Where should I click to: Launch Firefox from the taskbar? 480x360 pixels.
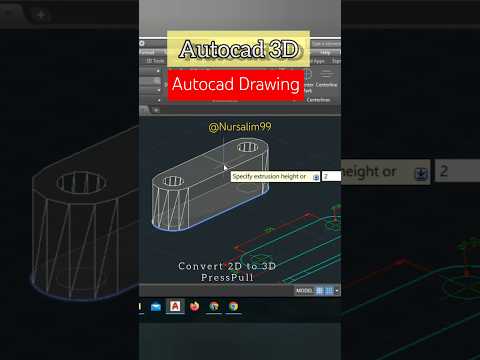pyautogui.click(x=195, y=306)
